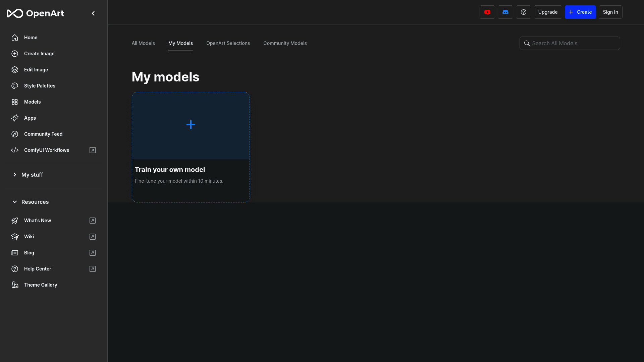Open the Discord icon link
This screenshot has height=362, width=644.
(505, 12)
